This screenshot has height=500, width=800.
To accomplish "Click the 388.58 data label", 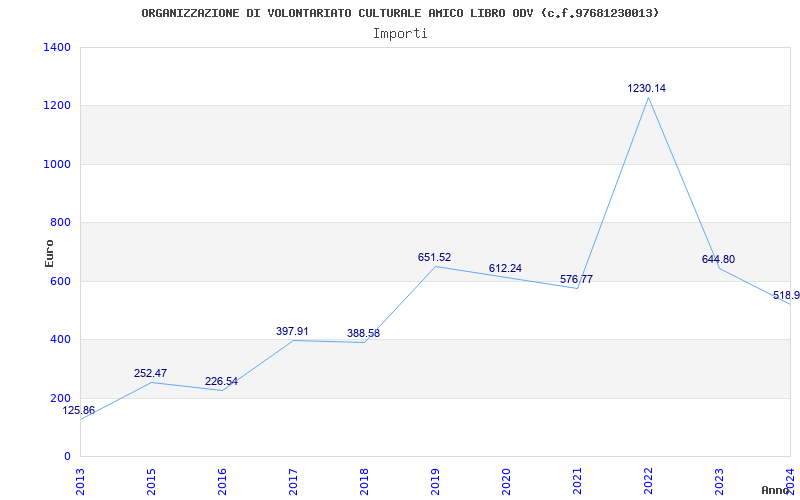I will click(363, 333).
